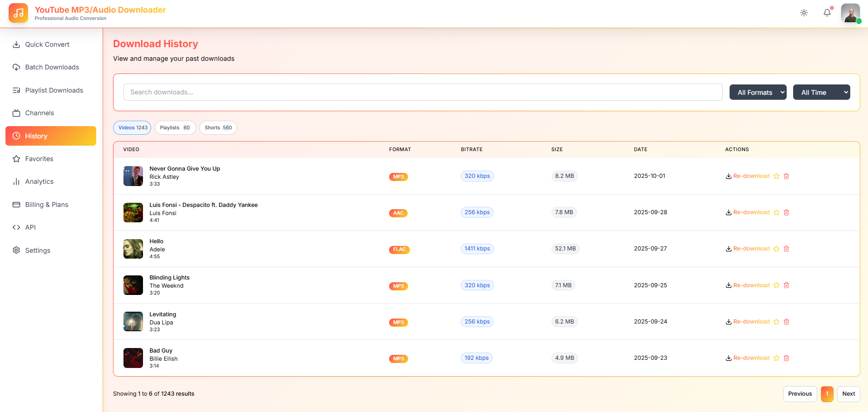The width and height of the screenshot is (868, 412).
Task: Open the Adele Hello video thumbnail
Action: tap(133, 249)
